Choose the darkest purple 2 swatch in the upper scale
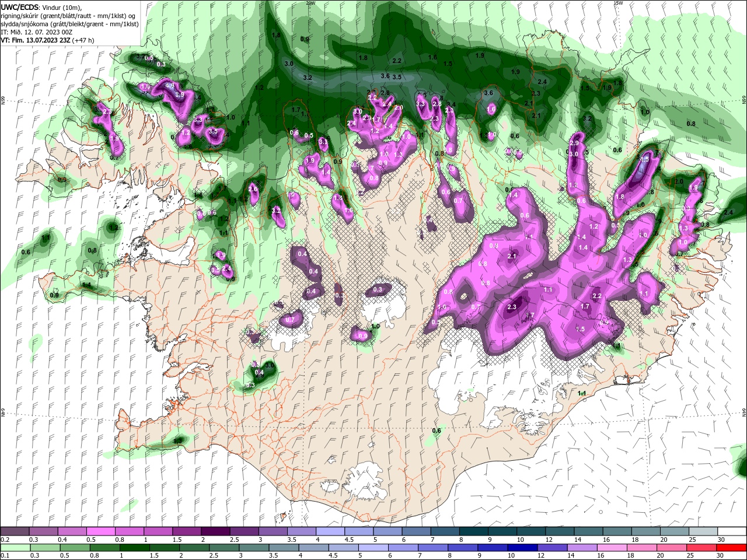Image resolution: width=747 pixels, height=560 pixels. coord(215,531)
